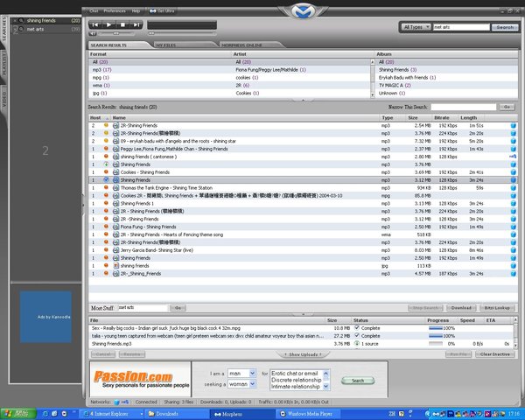Image resolution: width=525 pixels, height=420 pixels.
Task: Expand uploads with Show Uploads
Action: tap(303, 354)
